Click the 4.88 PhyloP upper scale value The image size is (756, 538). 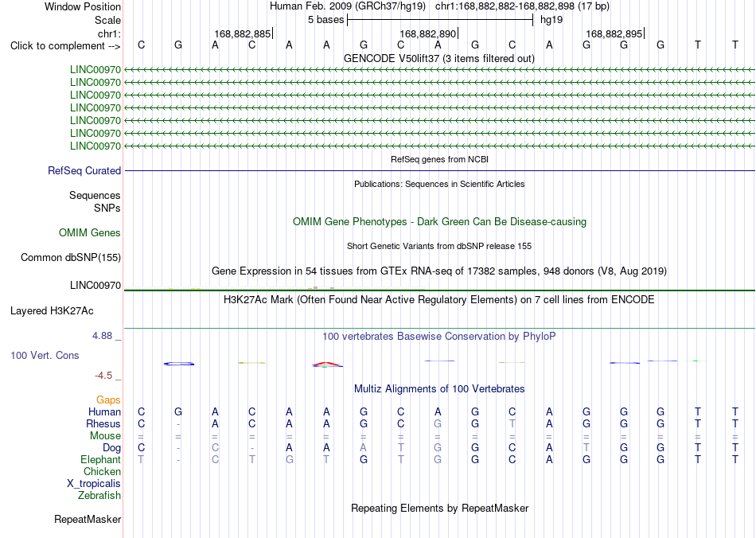102,336
